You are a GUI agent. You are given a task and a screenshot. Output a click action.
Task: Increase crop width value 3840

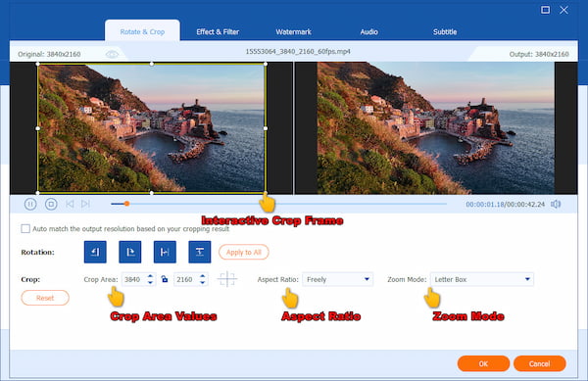pos(150,276)
